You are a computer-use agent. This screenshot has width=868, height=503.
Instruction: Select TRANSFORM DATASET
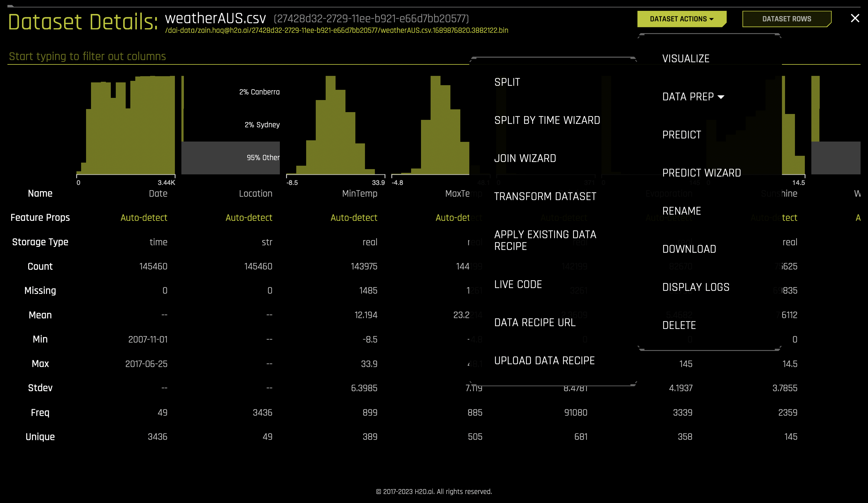(545, 196)
